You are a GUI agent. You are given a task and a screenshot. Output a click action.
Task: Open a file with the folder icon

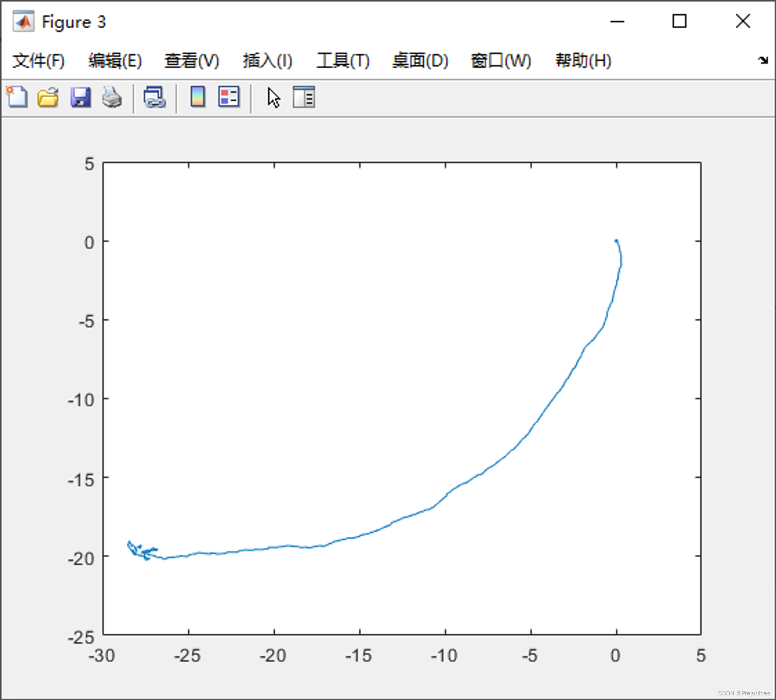click(48, 97)
